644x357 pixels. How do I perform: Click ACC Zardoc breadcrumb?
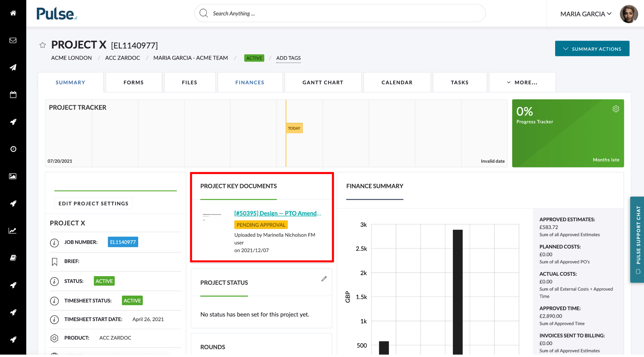pyautogui.click(x=122, y=58)
